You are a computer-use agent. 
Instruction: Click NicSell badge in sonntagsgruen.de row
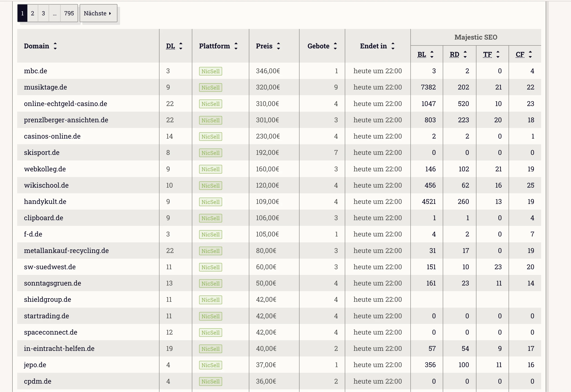click(210, 283)
